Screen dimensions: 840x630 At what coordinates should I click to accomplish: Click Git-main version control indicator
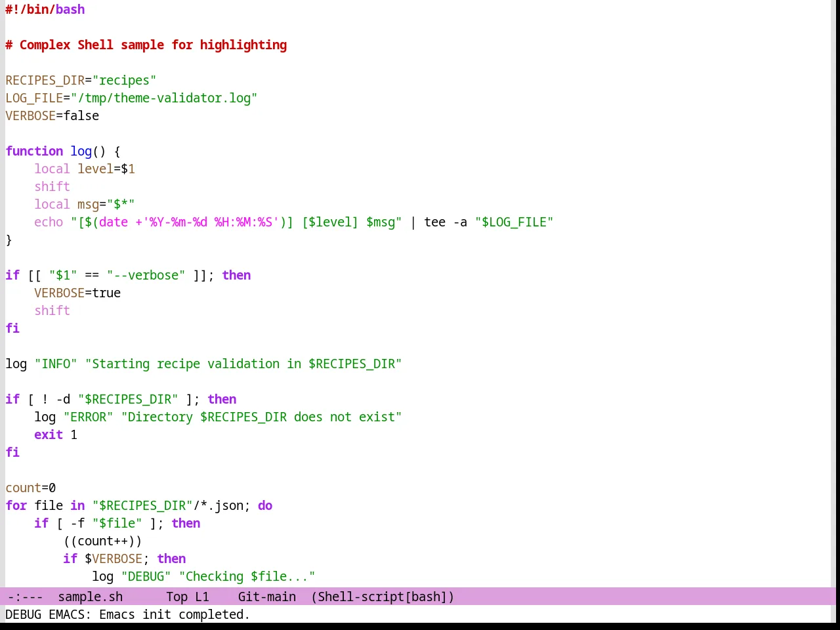pos(267,597)
